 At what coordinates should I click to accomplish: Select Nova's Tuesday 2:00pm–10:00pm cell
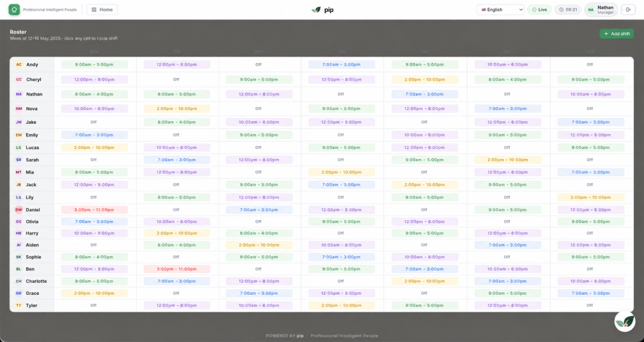tap(177, 109)
